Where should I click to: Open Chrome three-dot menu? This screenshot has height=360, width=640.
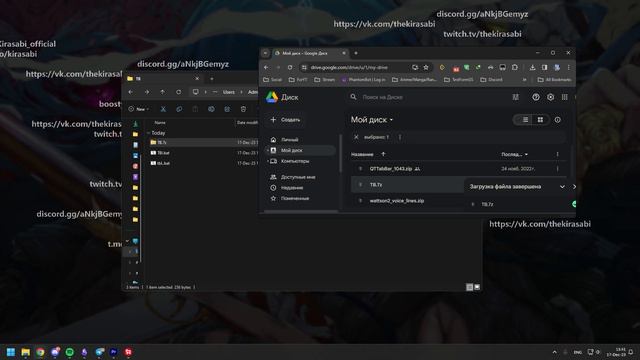click(x=569, y=67)
